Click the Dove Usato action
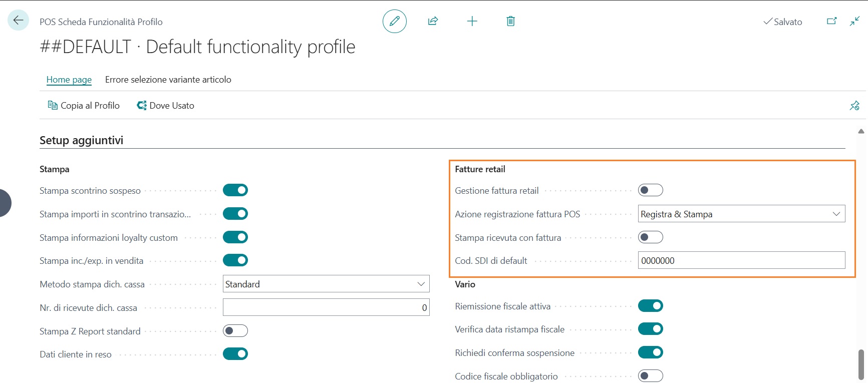This screenshot has width=868, height=383. tap(166, 106)
